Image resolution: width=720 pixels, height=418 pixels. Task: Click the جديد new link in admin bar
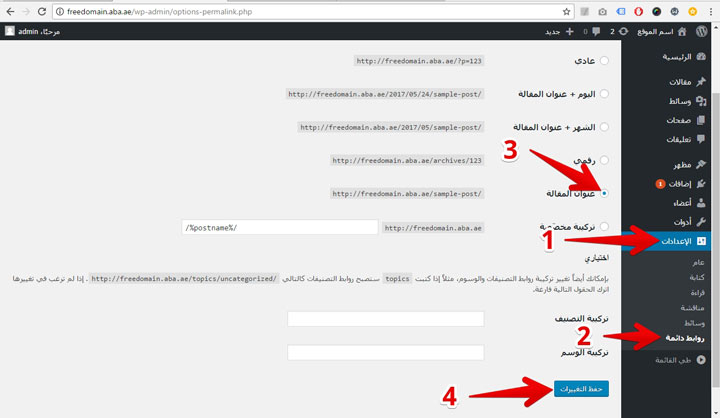552,32
